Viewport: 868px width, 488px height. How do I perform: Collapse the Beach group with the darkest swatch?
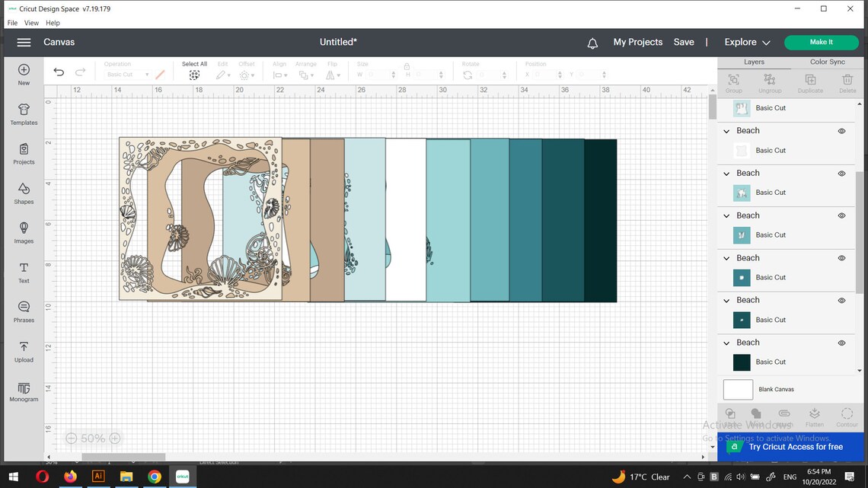click(727, 343)
